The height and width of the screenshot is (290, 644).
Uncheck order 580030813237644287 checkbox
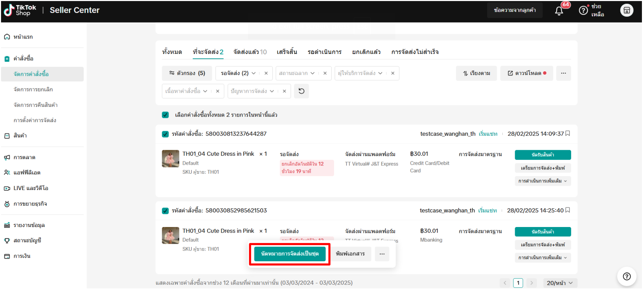point(165,134)
